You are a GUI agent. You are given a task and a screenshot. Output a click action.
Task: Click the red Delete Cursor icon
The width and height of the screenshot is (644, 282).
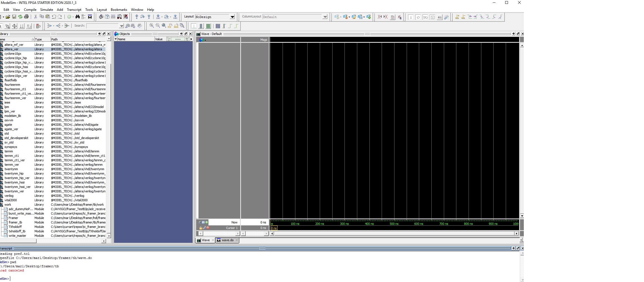click(208, 228)
